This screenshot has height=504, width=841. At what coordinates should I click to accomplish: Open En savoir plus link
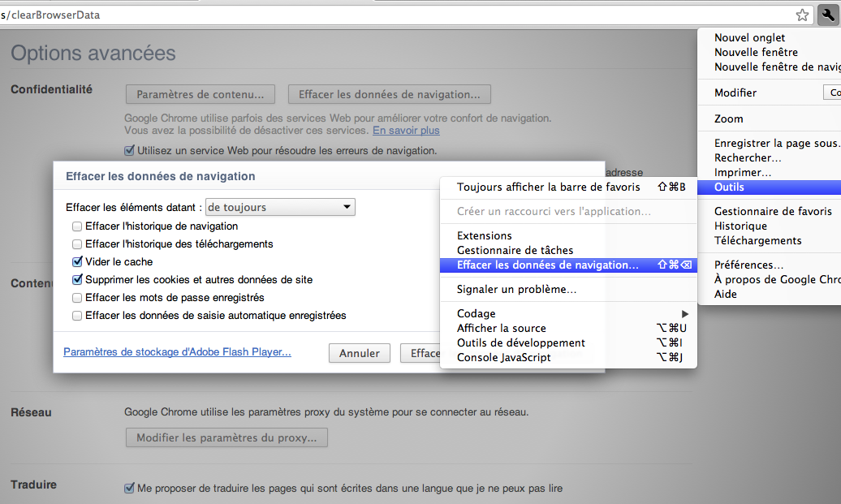(406, 131)
